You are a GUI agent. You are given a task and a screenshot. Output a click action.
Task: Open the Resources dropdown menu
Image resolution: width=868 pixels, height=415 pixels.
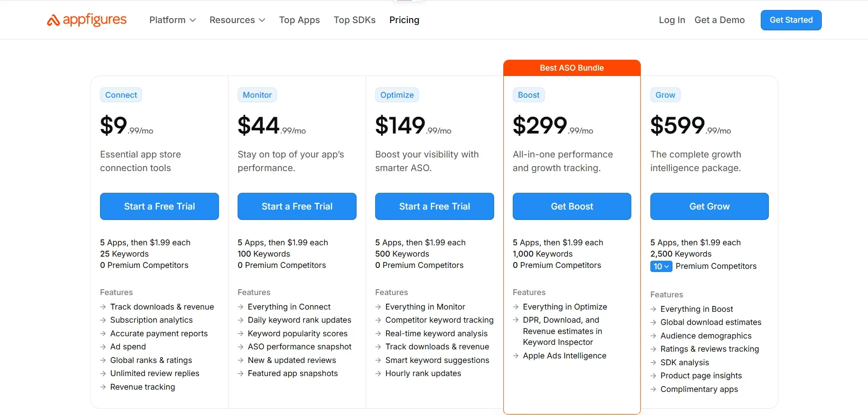pyautogui.click(x=237, y=20)
